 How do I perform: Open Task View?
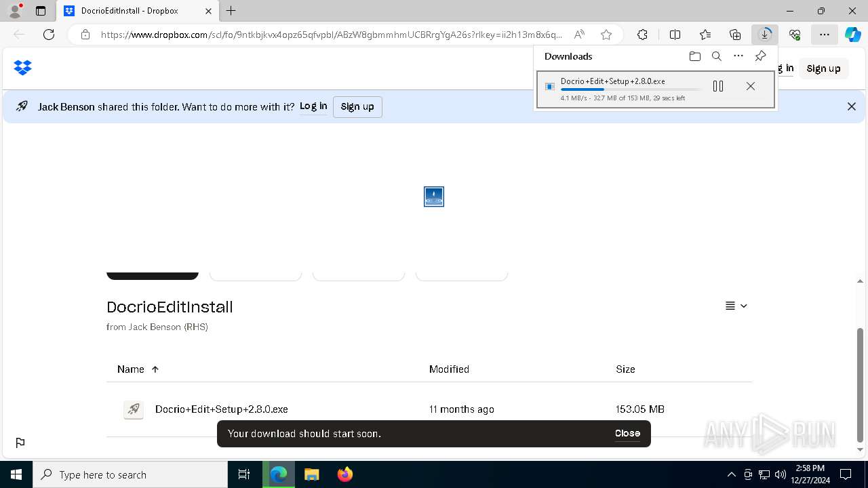tap(244, 474)
